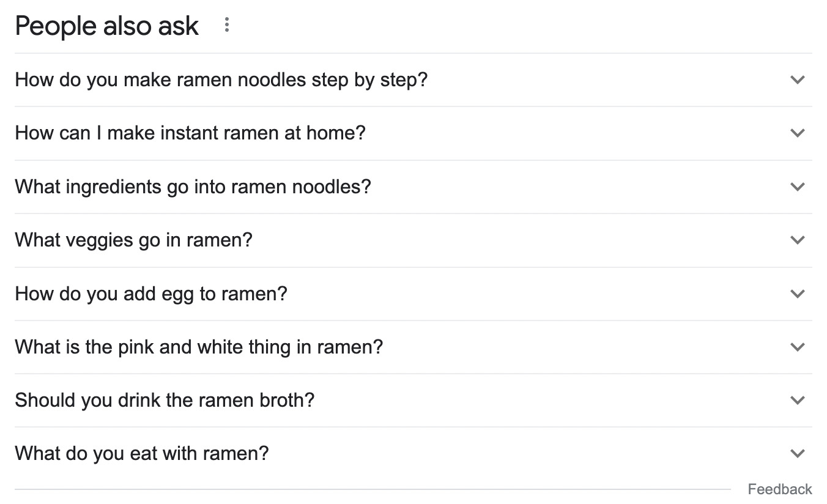Image resolution: width=827 pixels, height=504 pixels.
Task: Expand the adding egg to ramen question
Action: click(x=798, y=293)
